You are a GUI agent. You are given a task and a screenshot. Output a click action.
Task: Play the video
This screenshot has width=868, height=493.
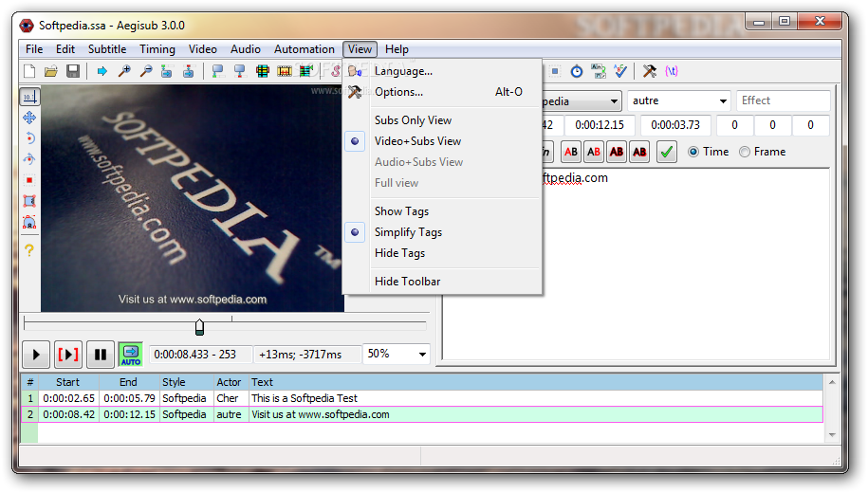[x=37, y=355]
